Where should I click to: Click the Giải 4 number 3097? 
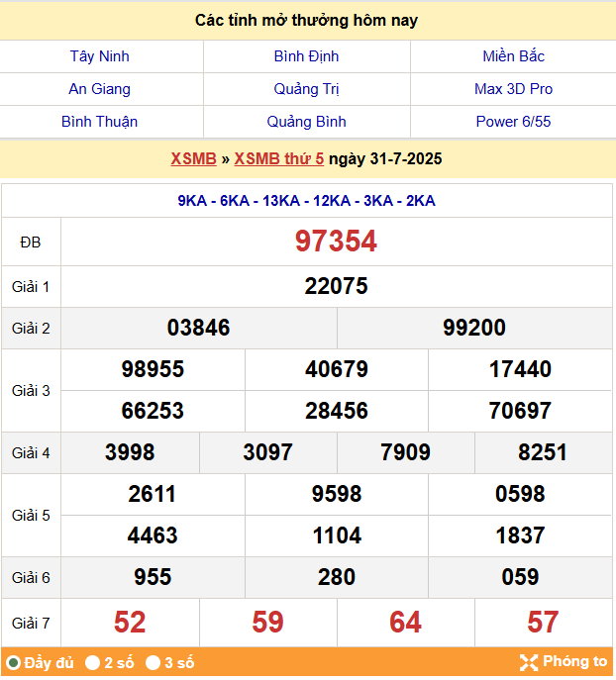tap(267, 452)
